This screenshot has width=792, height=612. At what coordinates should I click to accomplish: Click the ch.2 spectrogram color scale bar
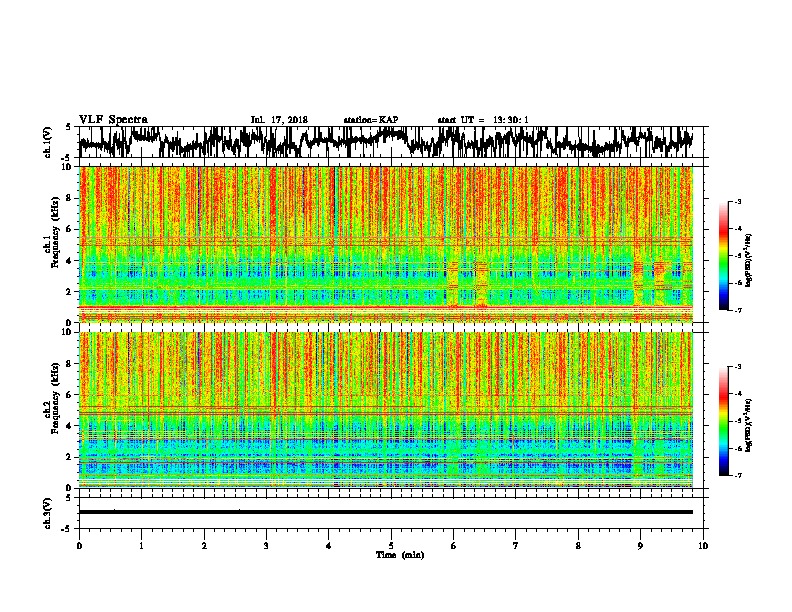(723, 421)
